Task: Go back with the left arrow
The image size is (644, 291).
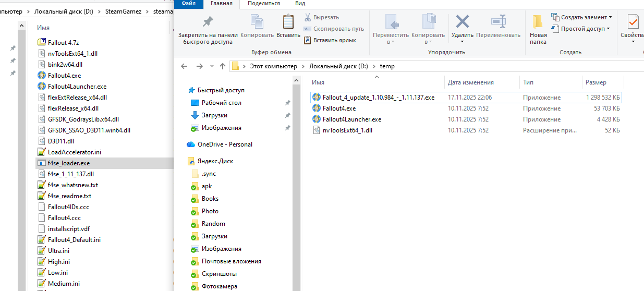Action: click(184, 66)
